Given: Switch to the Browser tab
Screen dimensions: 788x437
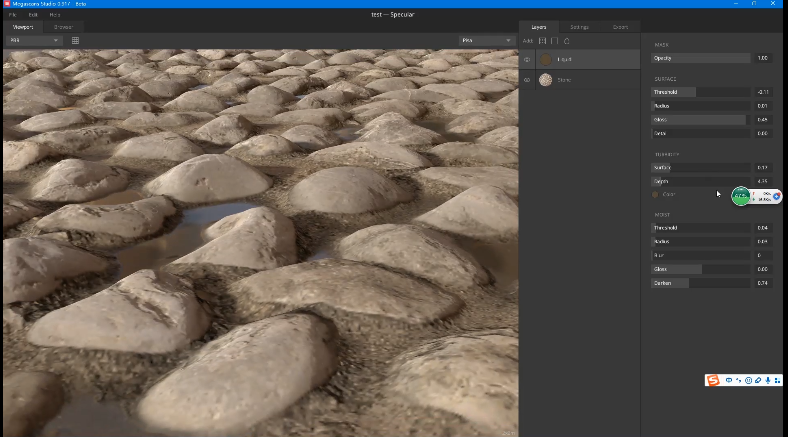Looking at the screenshot, I should tap(63, 27).
